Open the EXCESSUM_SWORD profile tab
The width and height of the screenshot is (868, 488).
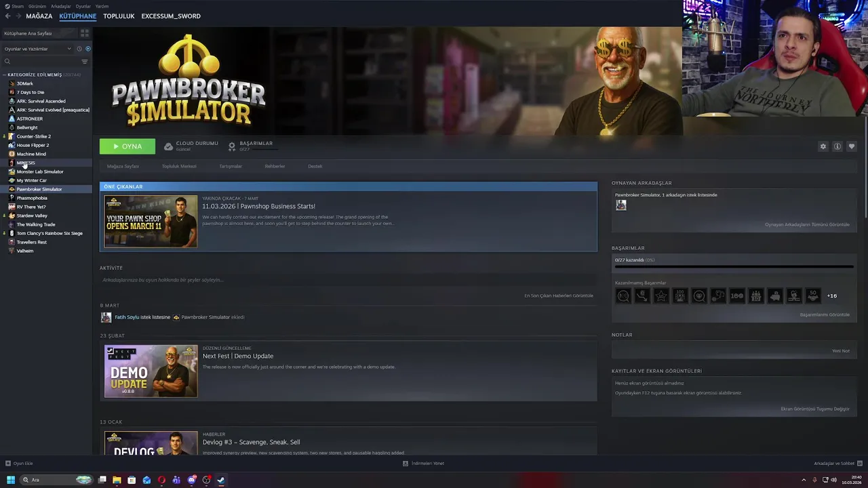click(171, 16)
